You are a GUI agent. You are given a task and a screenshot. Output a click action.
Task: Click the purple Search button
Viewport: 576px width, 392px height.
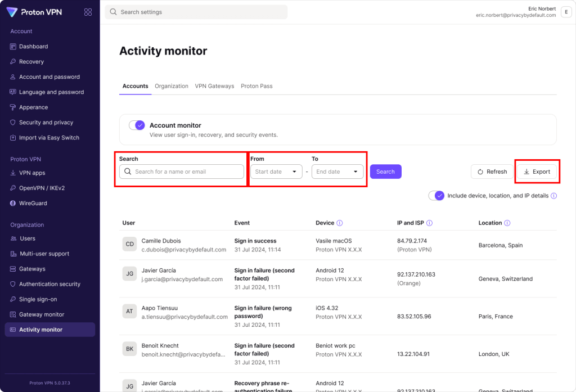pos(385,172)
